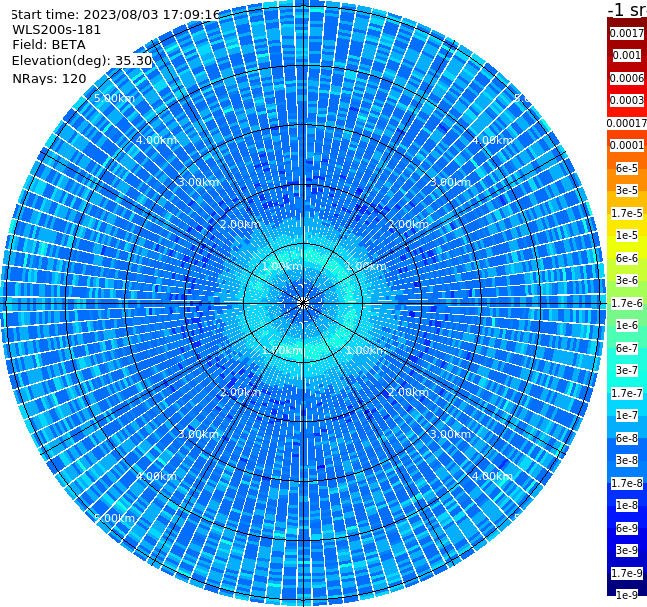This screenshot has width=647, height=607.
Task: Pick the '3.00km' ring label in upper-right quadrant
Action: point(450,182)
